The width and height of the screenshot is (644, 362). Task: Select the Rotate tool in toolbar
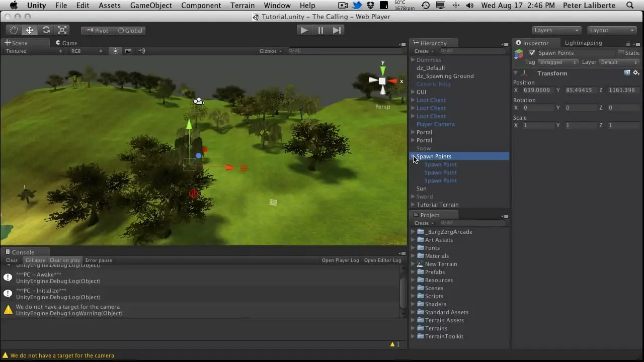tap(46, 30)
